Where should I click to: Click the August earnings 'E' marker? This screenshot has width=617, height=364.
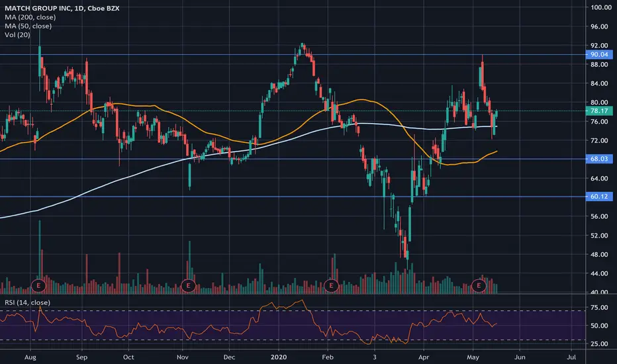click(38, 285)
